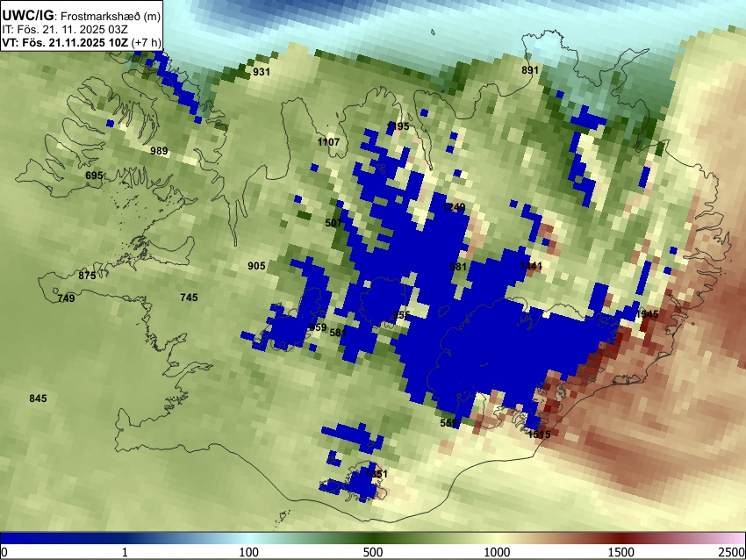Click the initial time line 'IT: Fös. 21. 11. 2025 03Z'
Screen dimensions: 746x560
coord(65,30)
